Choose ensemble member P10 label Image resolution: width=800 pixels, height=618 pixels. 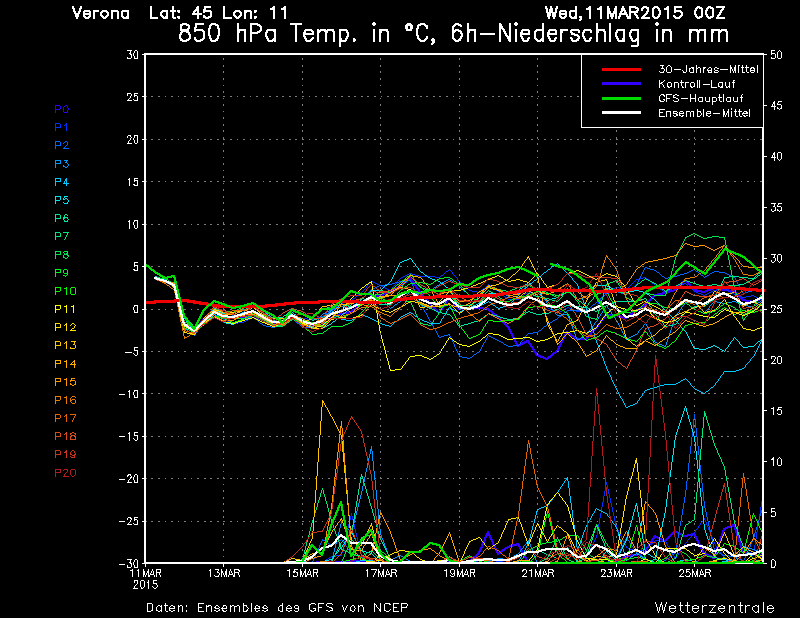[x=65, y=291]
